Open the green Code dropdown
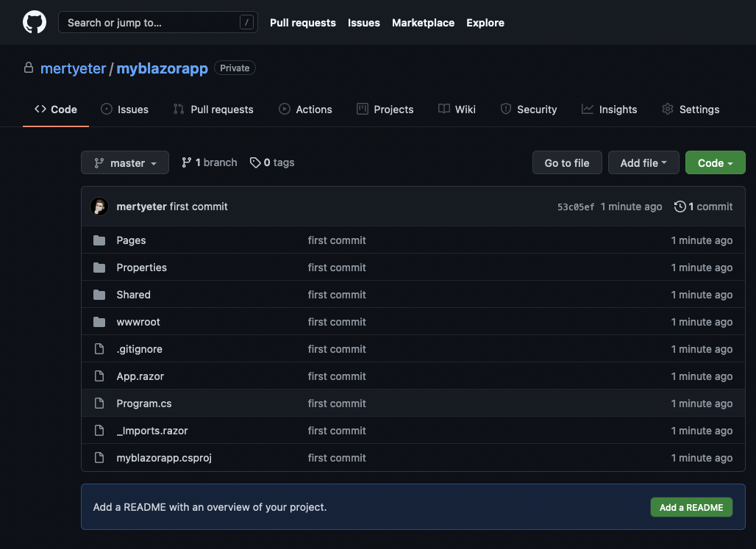Viewport: 756px width, 549px height. coord(715,163)
